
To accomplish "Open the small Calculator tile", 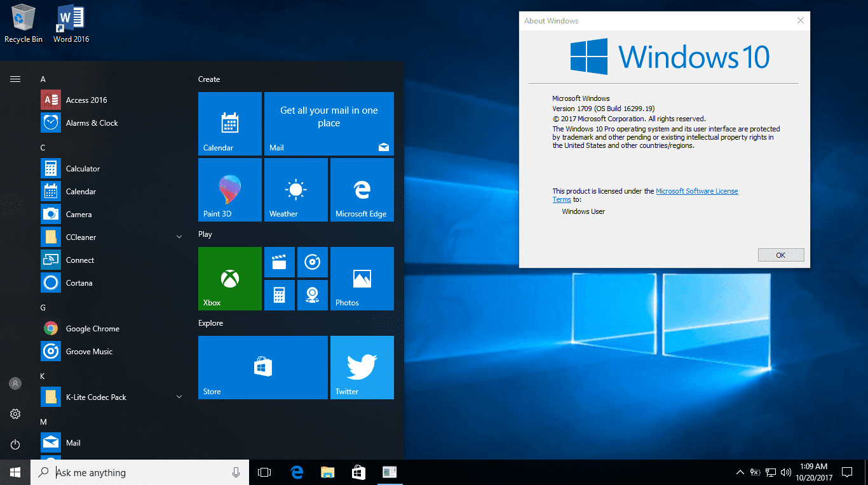I will (280, 295).
